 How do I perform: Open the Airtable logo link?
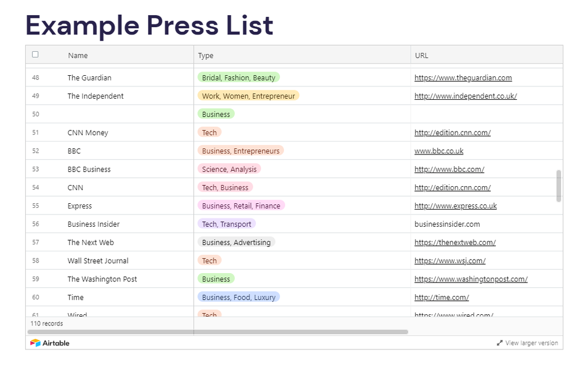pyautogui.click(x=50, y=343)
